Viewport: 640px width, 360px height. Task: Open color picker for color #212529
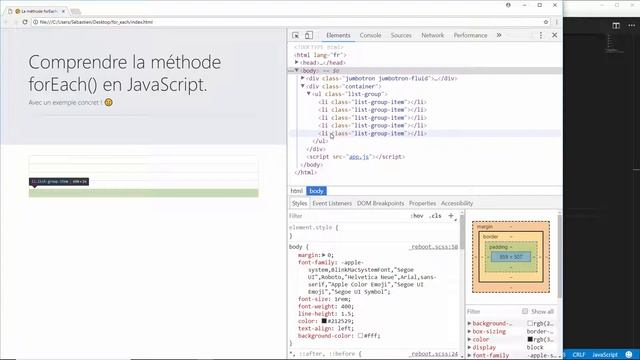pyautogui.click(x=324, y=321)
